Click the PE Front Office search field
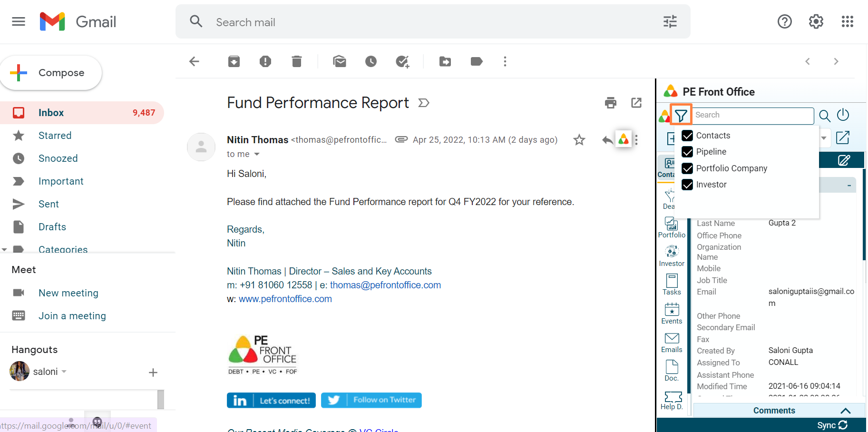The height and width of the screenshot is (432, 868). [752, 115]
